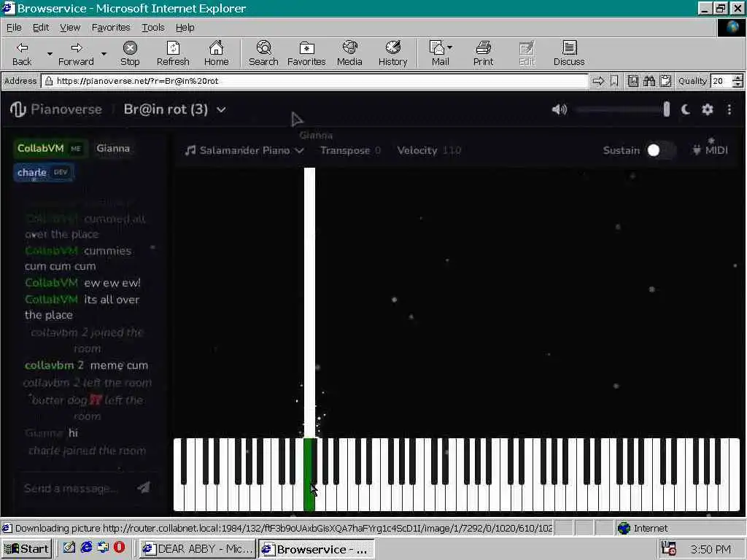The width and height of the screenshot is (747, 560).
Task: Print the current page
Action: click(x=483, y=53)
